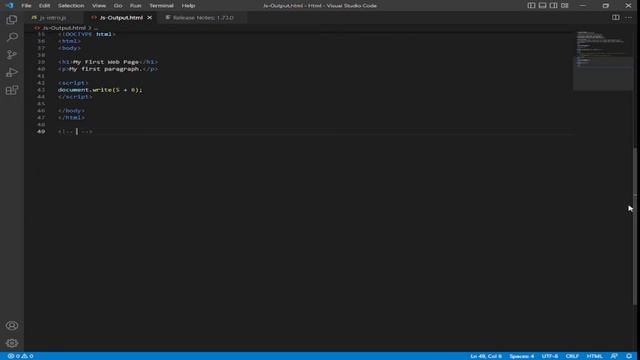Image resolution: width=640 pixels, height=360 pixels.
Task: Click the opening script tag line
Action: click(x=73, y=83)
